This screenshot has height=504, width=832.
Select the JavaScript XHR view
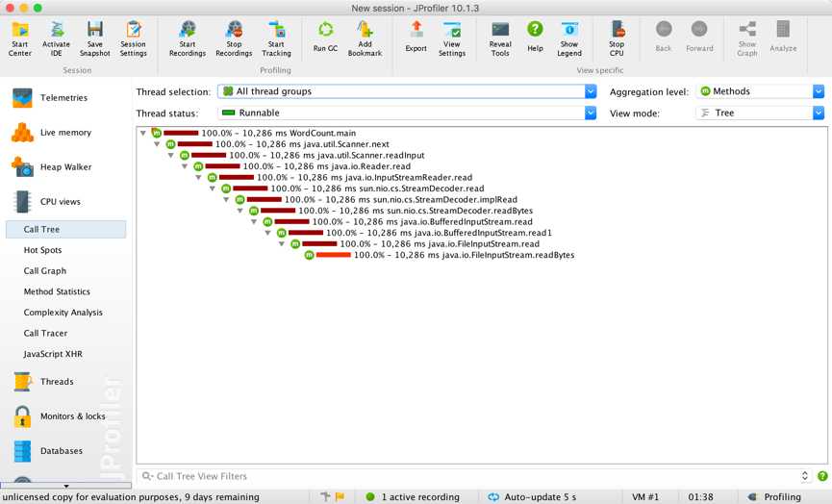tap(53, 354)
